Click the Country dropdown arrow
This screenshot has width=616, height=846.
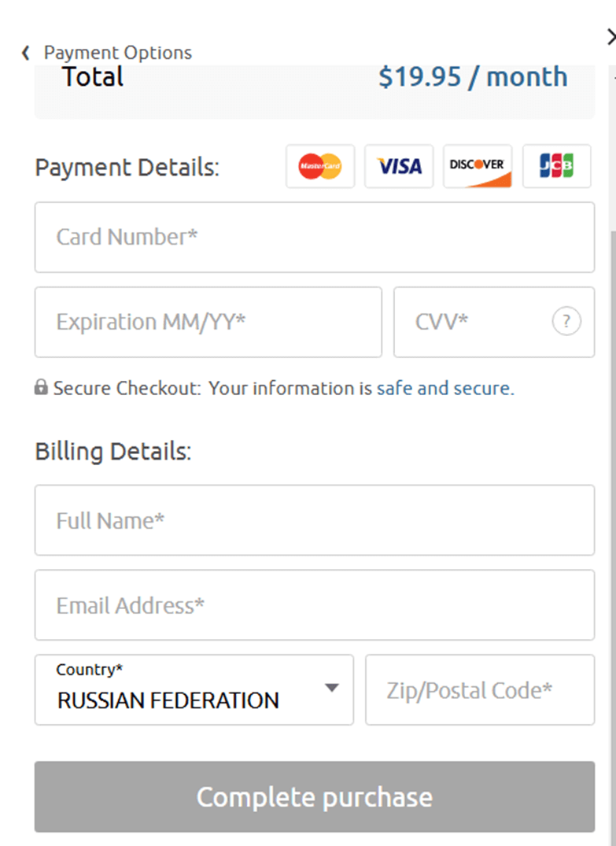point(332,689)
